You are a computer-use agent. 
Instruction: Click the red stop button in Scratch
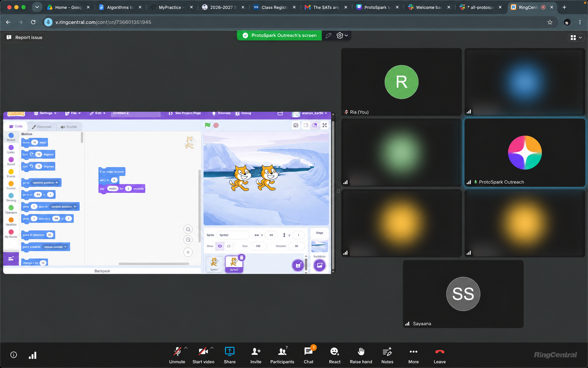pos(216,125)
